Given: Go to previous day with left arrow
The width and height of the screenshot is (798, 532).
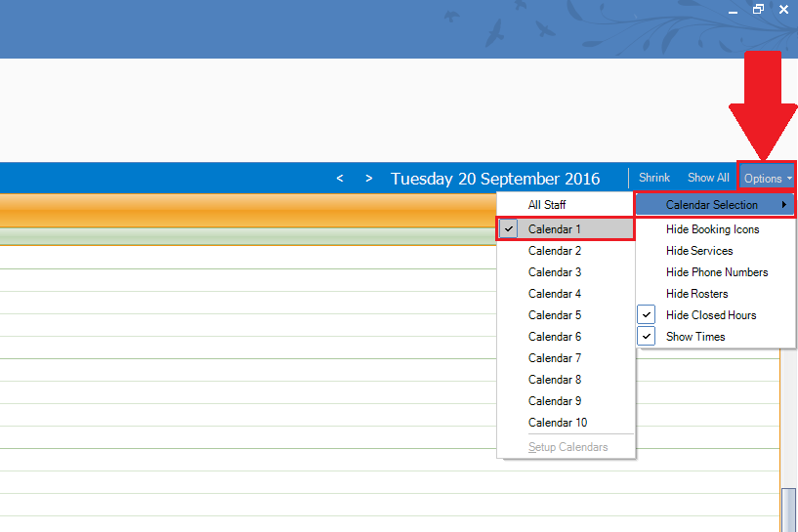Looking at the screenshot, I should (340, 179).
